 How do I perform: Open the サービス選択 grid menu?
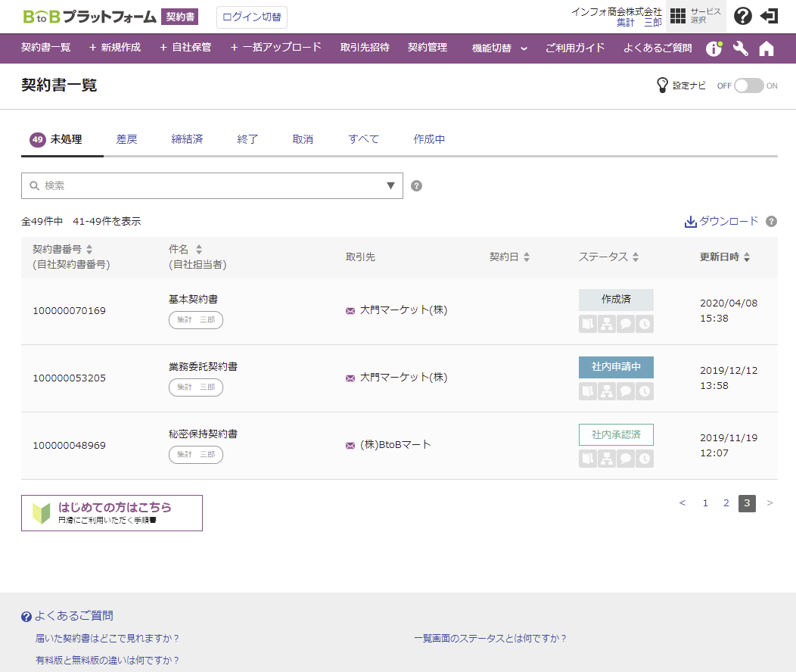pyautogui.click(x=696, y=16)
